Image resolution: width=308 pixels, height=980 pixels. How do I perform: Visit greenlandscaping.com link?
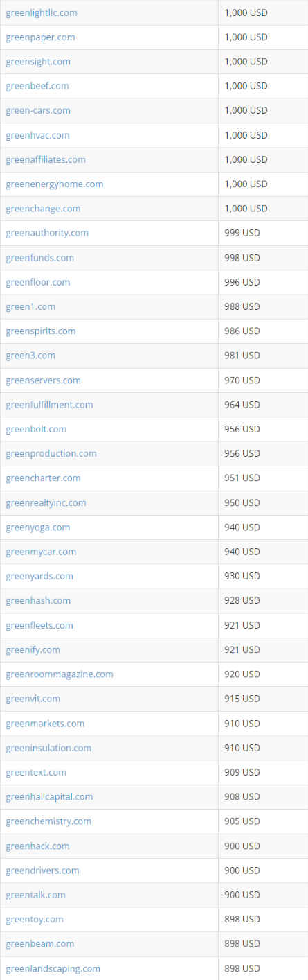[53, 968]
